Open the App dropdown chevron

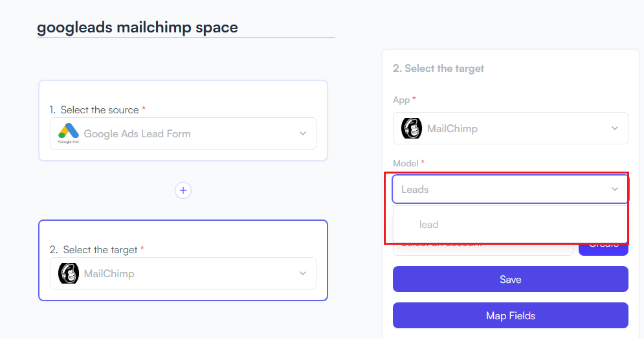click(615, 128)
